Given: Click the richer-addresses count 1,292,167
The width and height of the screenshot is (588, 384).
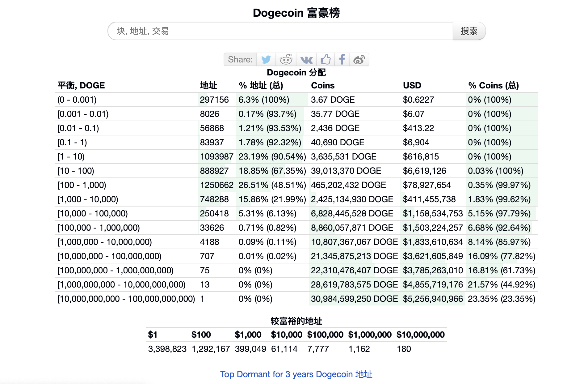Looking at the screenshot, I should pyautogui.click(x=211, y=349).
